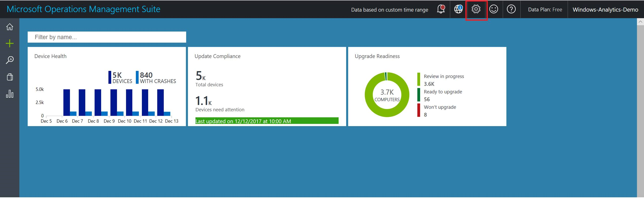Click the smiley feedback icon
Screen dimensions: 644x218
(494, 9)
